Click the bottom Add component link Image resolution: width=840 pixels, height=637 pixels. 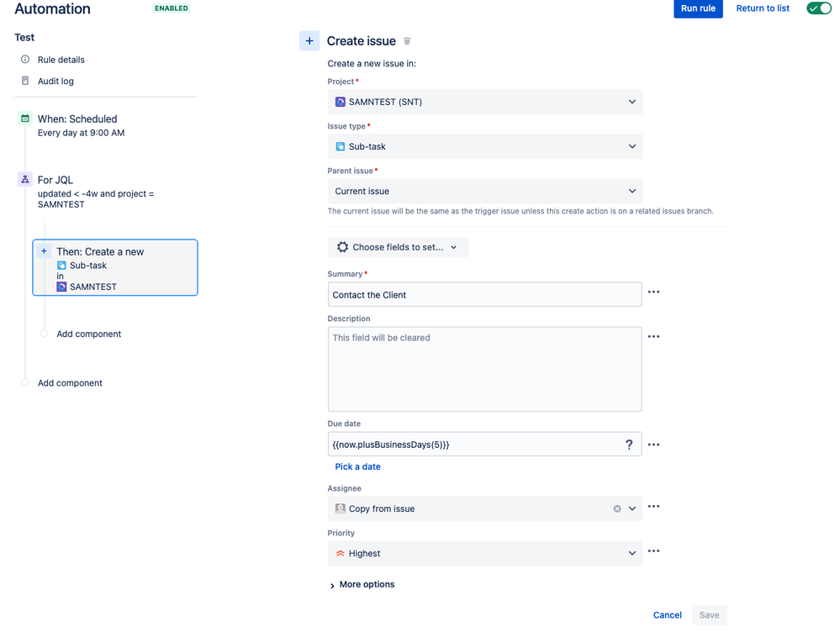point(70,382)
